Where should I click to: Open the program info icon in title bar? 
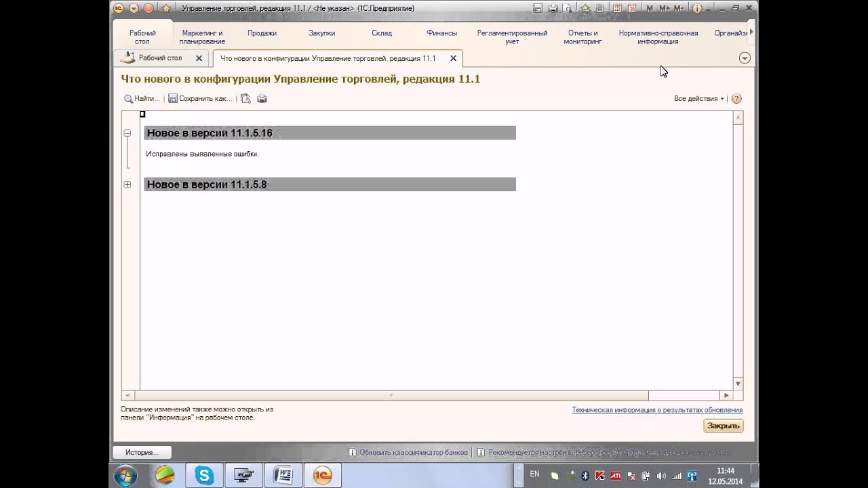(x=696, y=8)
